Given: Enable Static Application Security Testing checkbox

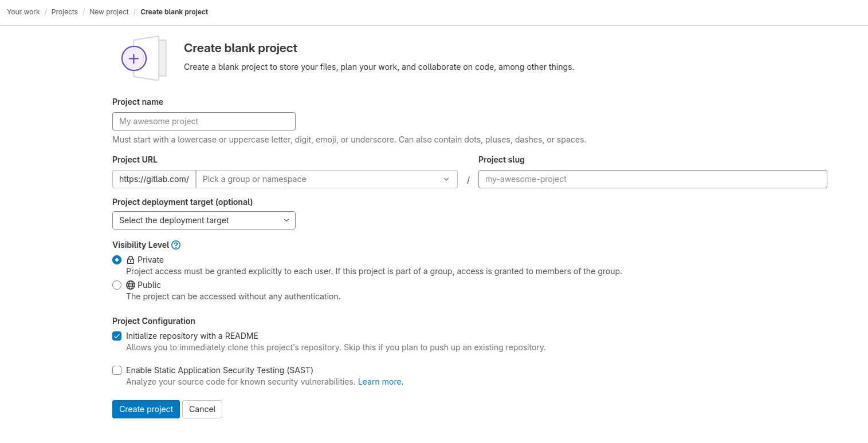Looking at the screenshot, I should (117, 370).
